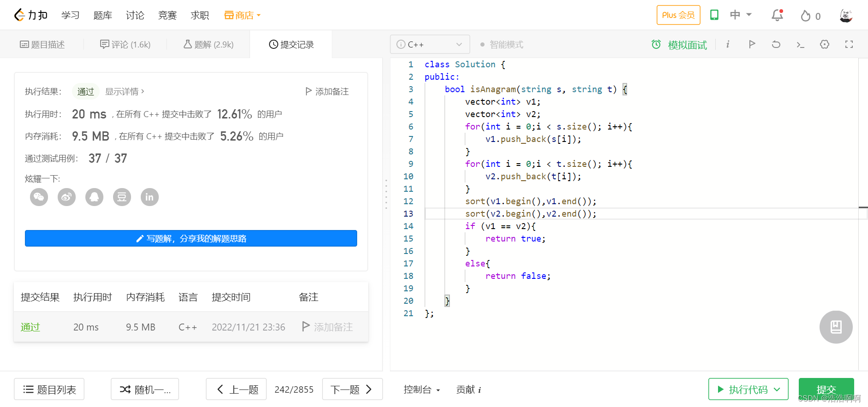The image size is (868, 407).
Task: Share result via LinkedIn icon
Action: click(x=150, y=197)
